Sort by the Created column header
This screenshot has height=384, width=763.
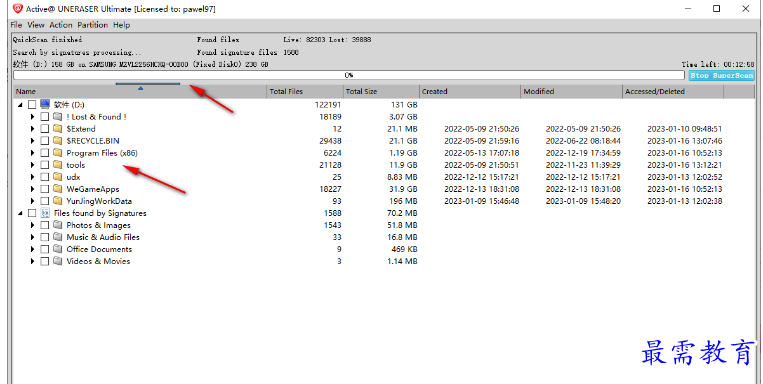pyautogui.click(x=470, y=91)
